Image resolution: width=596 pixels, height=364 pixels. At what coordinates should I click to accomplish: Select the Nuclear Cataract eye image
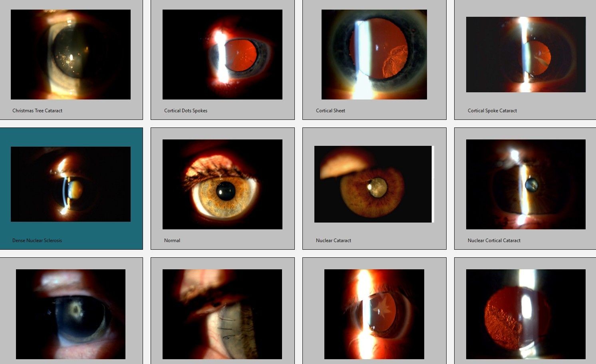tap(373, 184)
